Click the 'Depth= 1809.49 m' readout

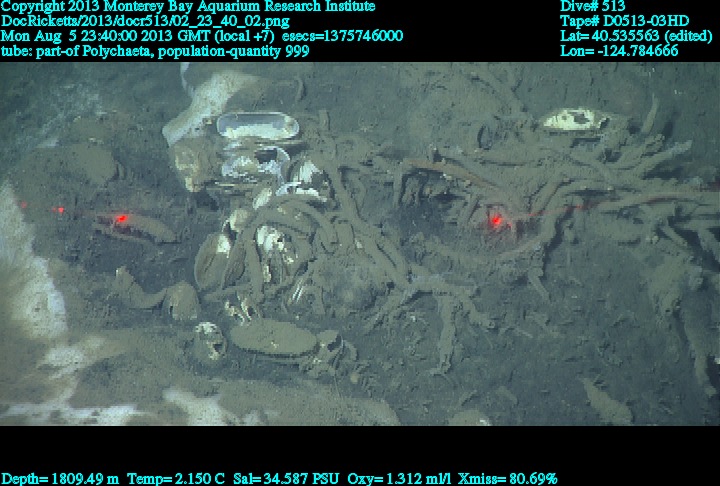(60, 479)
